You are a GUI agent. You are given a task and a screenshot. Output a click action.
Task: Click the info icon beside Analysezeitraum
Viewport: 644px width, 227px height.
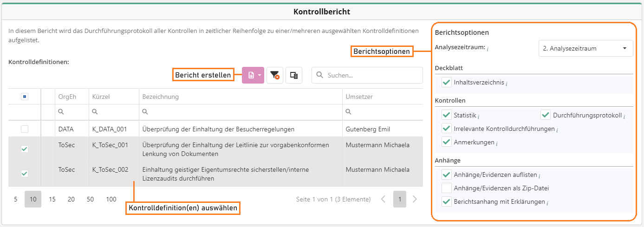pos(488,49)
